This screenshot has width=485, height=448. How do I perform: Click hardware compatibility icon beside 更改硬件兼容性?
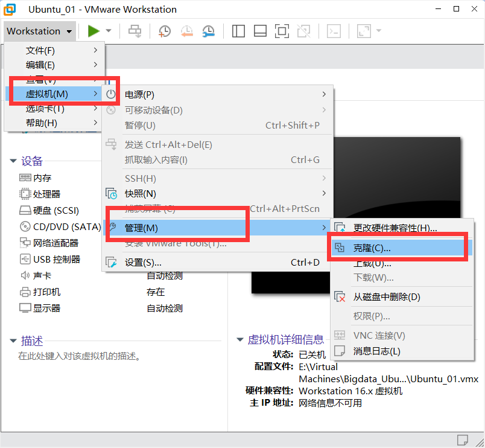pos(340,228)
